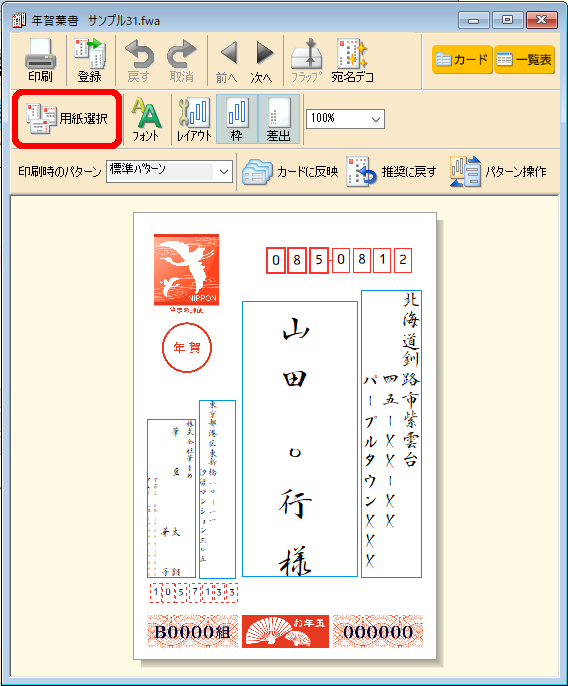Open the フォント font settings
This screenshot has width=568, height=686.
tap(146, 119)
